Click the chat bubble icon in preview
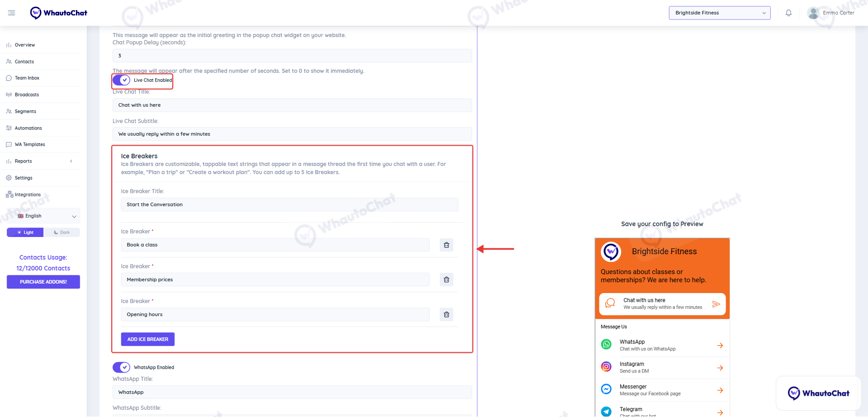868x417 pixels. pos(610,303)
